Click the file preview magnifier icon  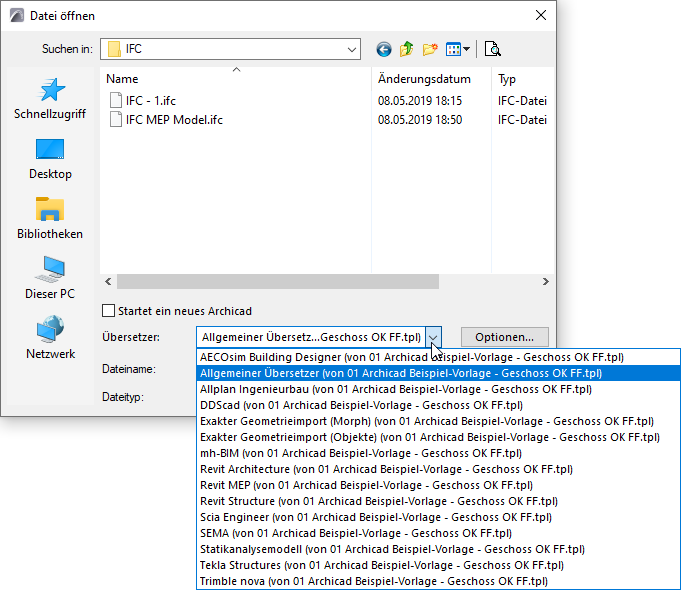point(493,49)
